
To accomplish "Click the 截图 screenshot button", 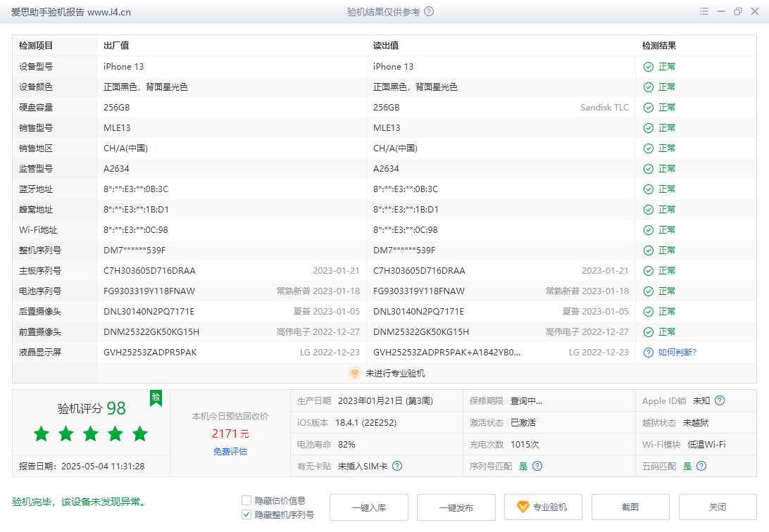I will click(x=630, y=507).
